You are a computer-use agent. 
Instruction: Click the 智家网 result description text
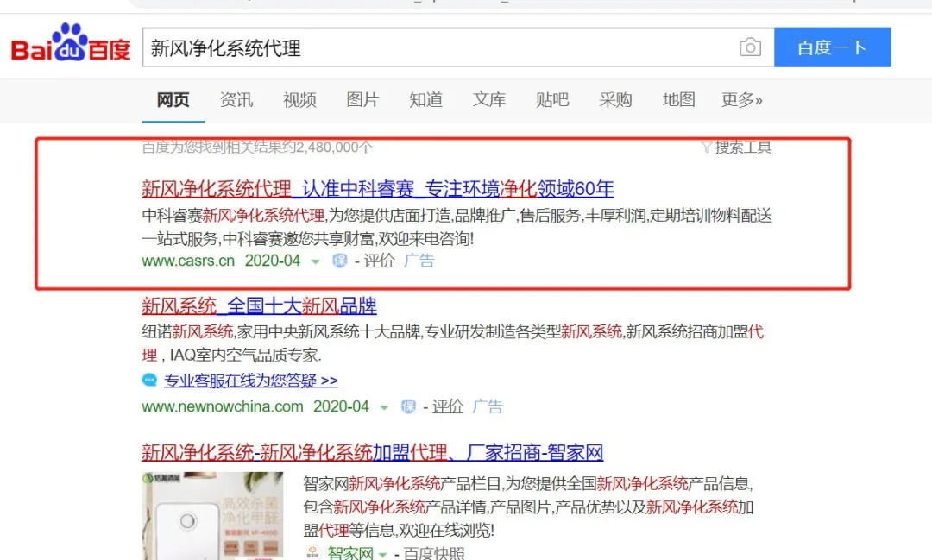point(528,507)
